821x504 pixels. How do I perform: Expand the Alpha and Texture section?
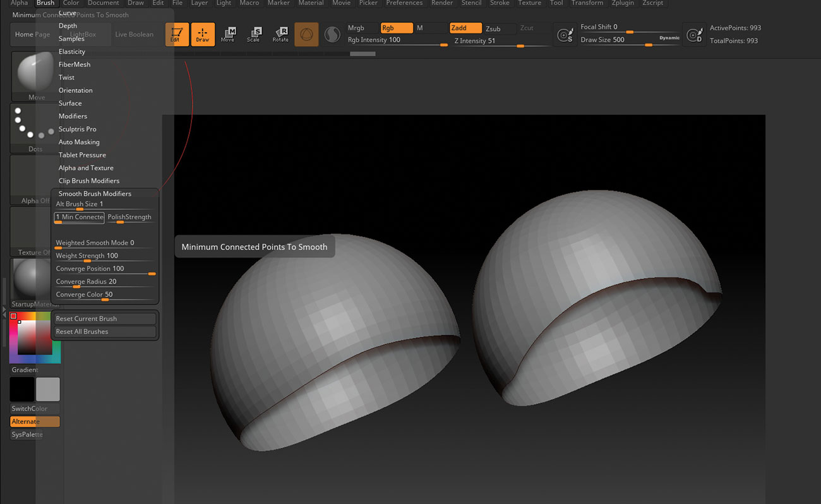point(86,167)
